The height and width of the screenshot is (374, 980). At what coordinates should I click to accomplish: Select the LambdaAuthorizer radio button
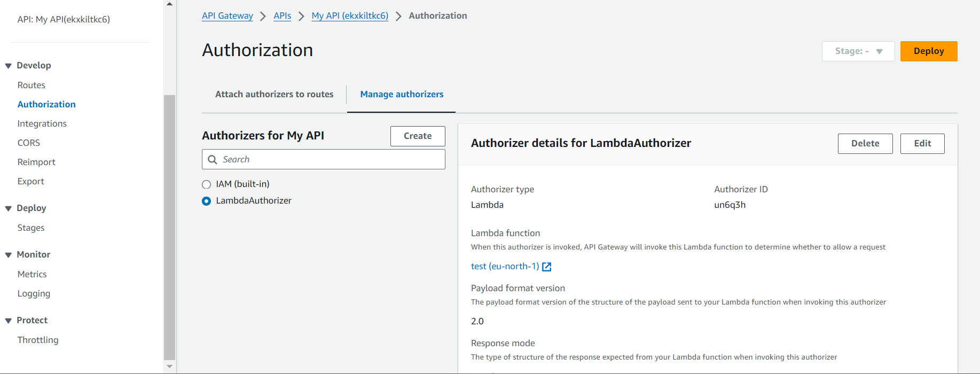click(207, 201)
